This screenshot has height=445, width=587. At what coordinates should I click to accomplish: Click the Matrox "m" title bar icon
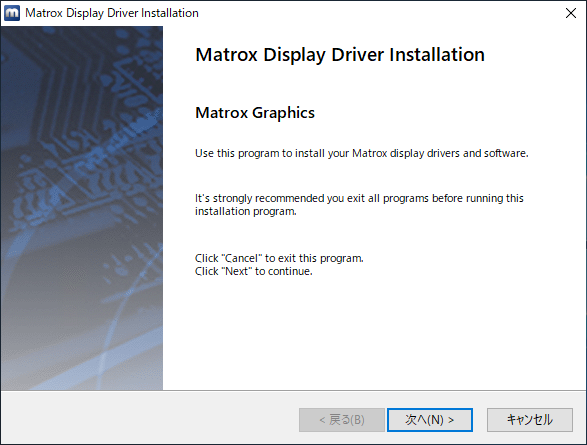coord(12,13)
